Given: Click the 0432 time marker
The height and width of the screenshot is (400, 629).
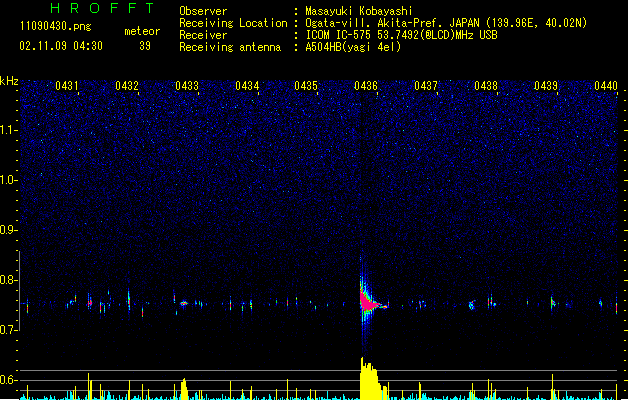Looking at the screenshot, I should (x=127, y=86).
